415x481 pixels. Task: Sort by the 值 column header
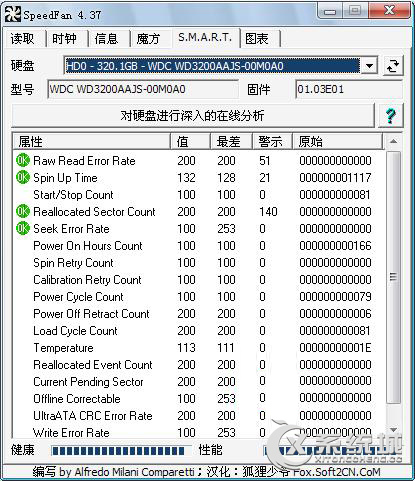click(190, 141)
